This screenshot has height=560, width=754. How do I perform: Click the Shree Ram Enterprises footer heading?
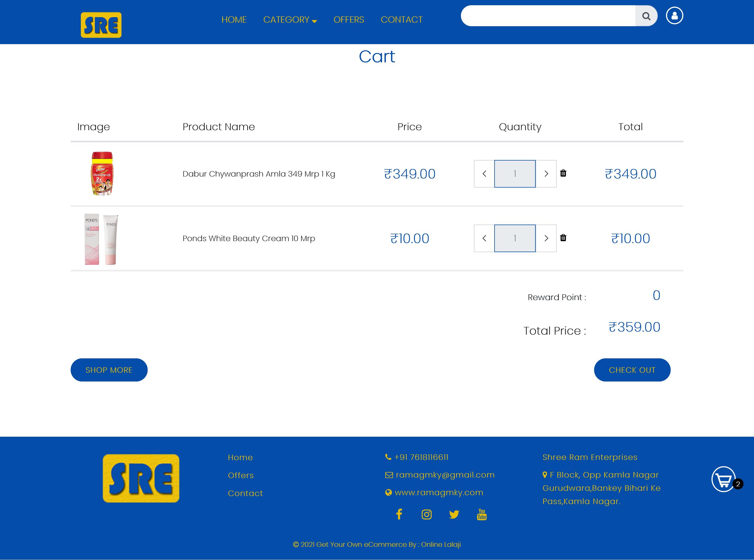coord(590,457)
